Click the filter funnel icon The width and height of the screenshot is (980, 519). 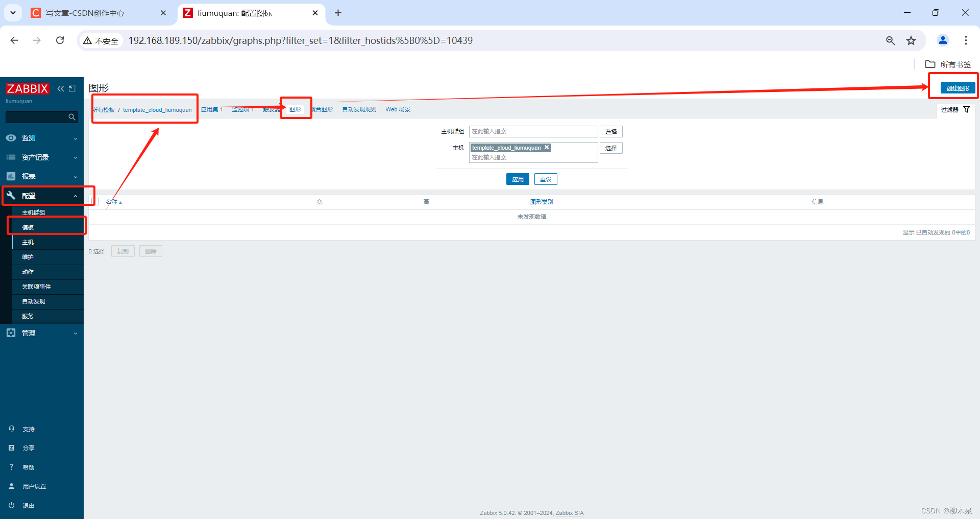tap(967, 109)
